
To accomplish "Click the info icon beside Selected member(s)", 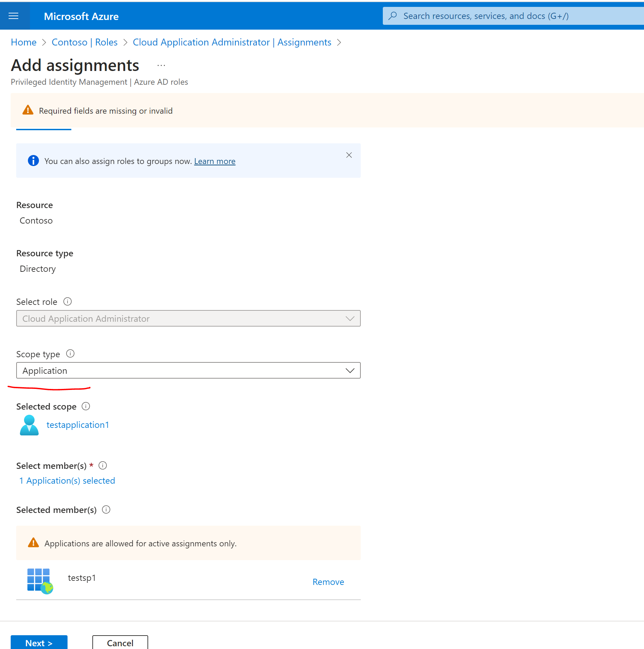I will 106,509.
